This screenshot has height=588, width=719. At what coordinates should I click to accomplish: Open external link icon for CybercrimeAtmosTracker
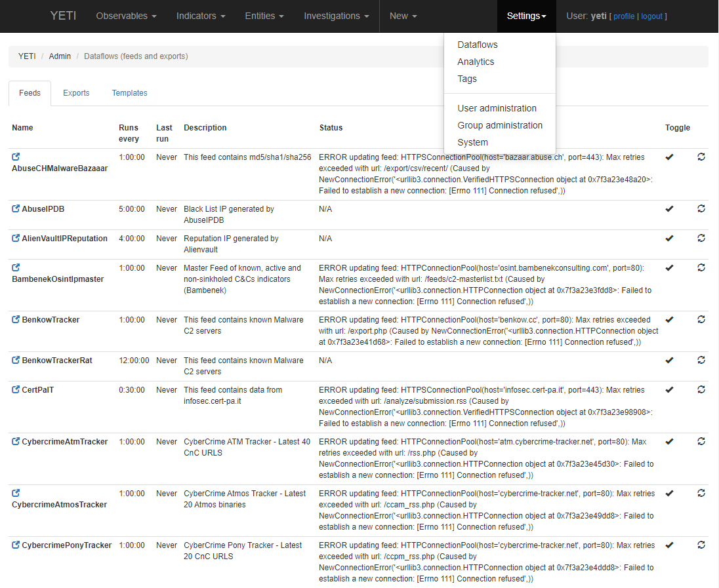tap(16, 493)
